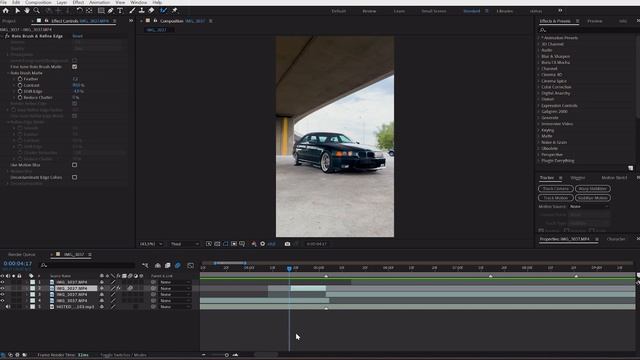Click Reset link for Roto Brush effect

[77, 36]
